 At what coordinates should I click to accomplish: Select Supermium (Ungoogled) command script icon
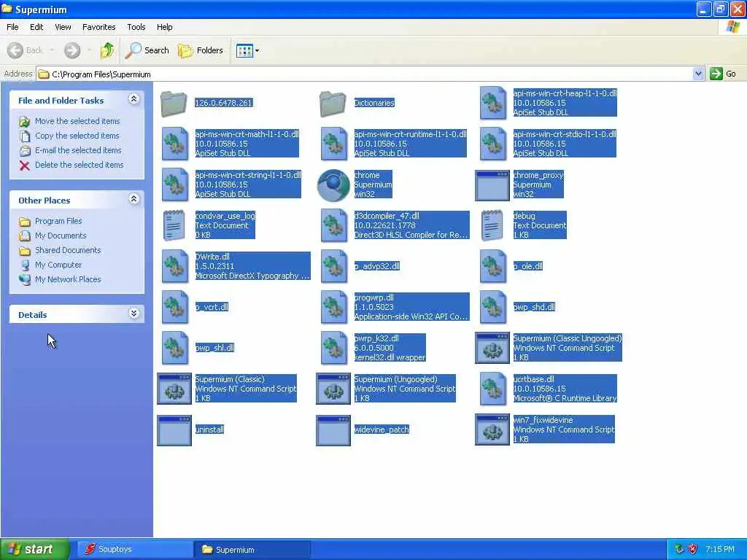[x=333, y=389]
